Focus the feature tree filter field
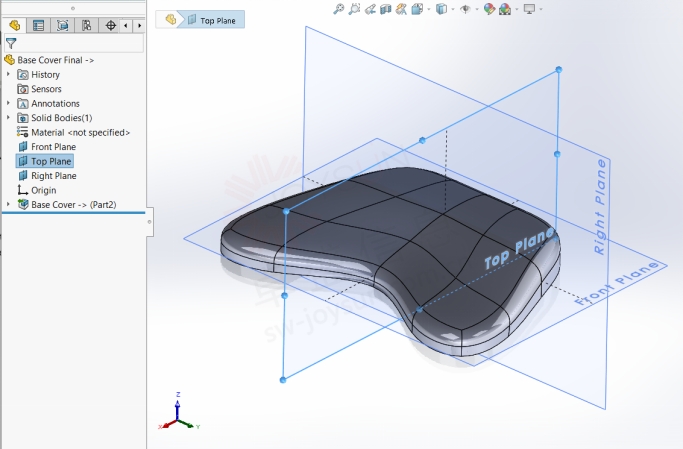The image size is (683, 449). 74,44
